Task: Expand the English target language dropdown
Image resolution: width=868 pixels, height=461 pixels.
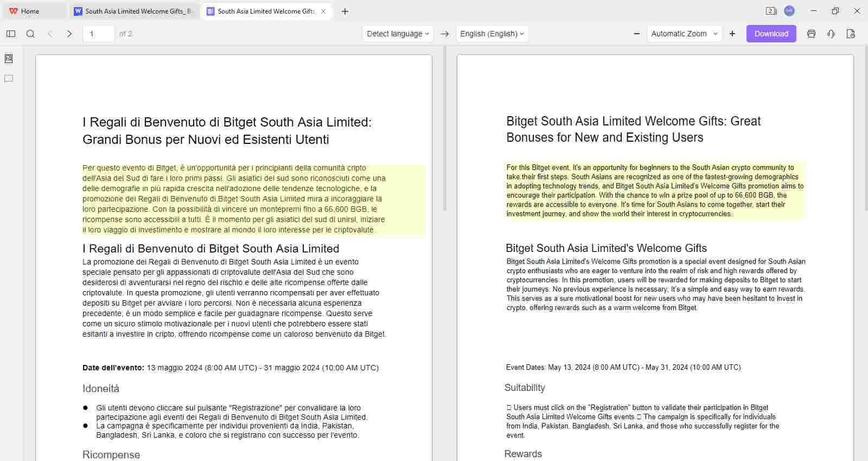Action: tap(492, 34)
